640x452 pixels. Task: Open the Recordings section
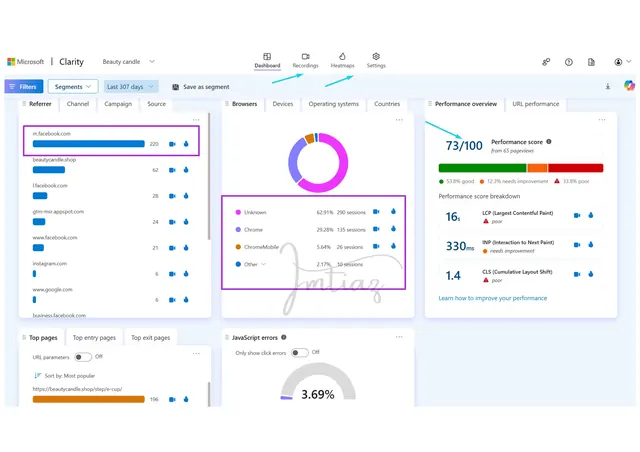point(305,60)
